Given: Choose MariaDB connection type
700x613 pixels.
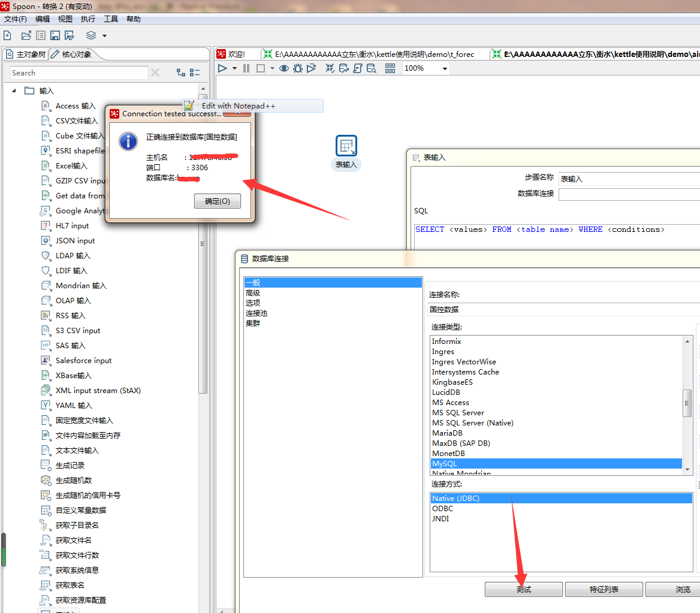Looking at the screenshot, I should pos(447,433).
